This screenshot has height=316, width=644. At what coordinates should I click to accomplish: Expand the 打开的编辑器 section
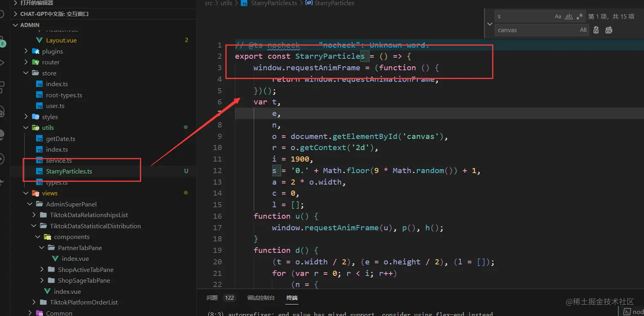[16, 3]
